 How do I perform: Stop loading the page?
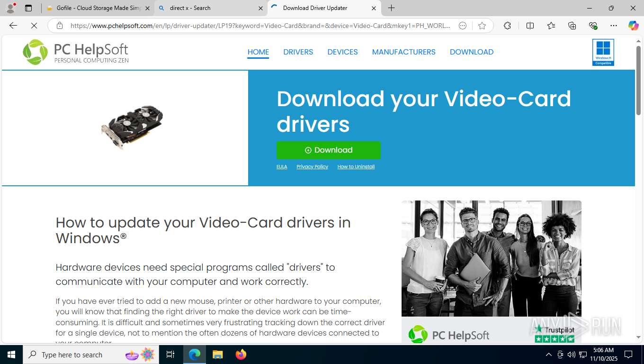(34, 26)
